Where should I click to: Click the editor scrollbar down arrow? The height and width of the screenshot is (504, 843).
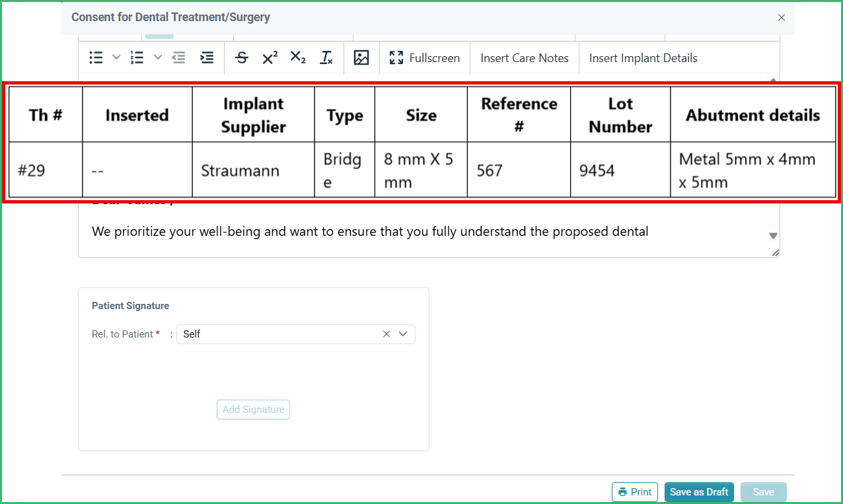[x=773, y=236]
